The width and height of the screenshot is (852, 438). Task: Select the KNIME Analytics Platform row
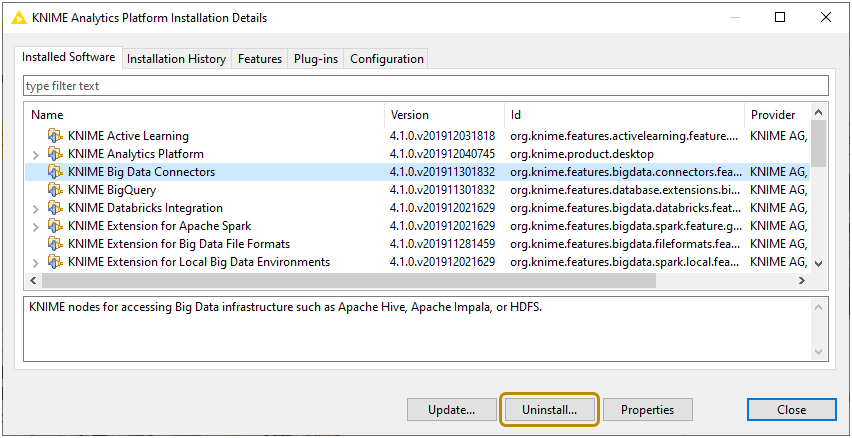[417, 154]
